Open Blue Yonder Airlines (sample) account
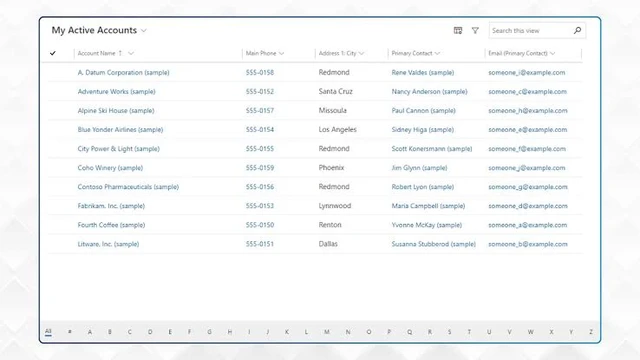 click(120, 129)
